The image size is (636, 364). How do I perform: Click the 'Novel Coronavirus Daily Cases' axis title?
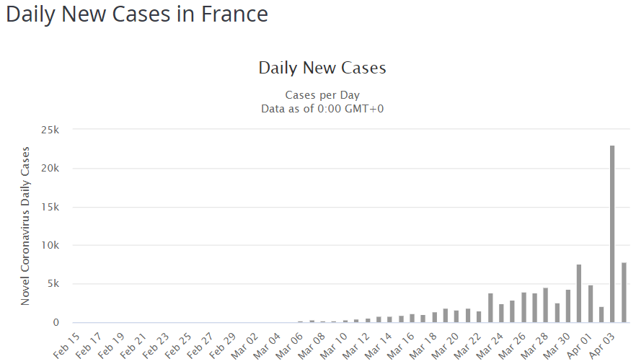pos(26,226)
